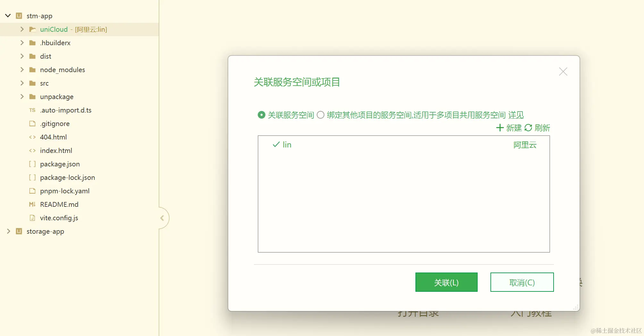Expand the unpackage folder
This screenshot has height=336, width=644.
[x=22, y=97]
